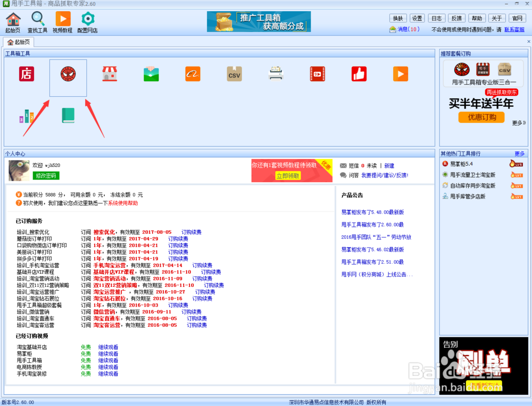Open the 反馈 feedback button
The width and height of the screenshot is (532, 406).
(x=456, y=18)
